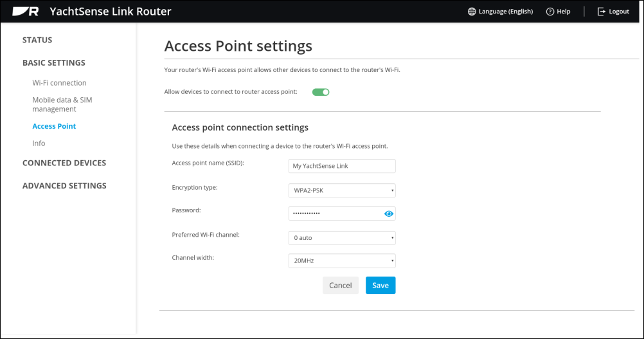The width and height of the screenshot is (644, 339).
Task: Click inside the Password field
Action: (336, 214)
